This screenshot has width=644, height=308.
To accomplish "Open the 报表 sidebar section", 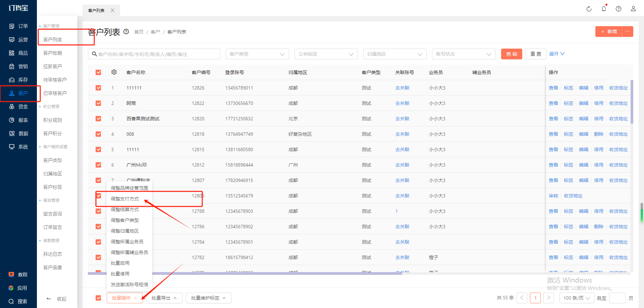I will [x=18, y=120].
